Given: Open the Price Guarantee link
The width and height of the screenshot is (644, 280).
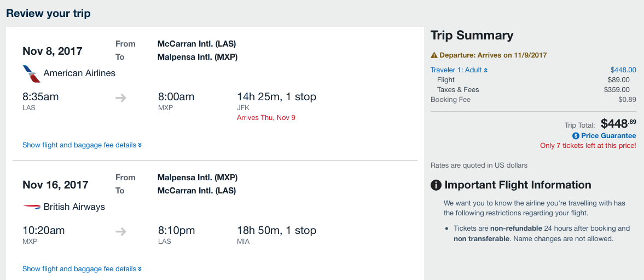Looking at the screenshot, I should pos(608,136).
